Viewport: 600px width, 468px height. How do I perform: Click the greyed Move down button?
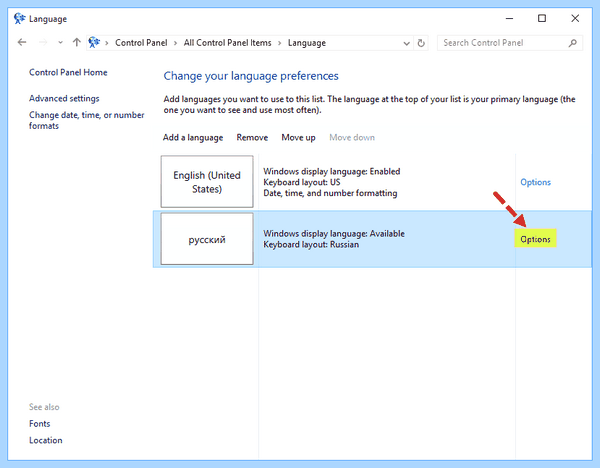pyautogui.click(x=352, y=137)
